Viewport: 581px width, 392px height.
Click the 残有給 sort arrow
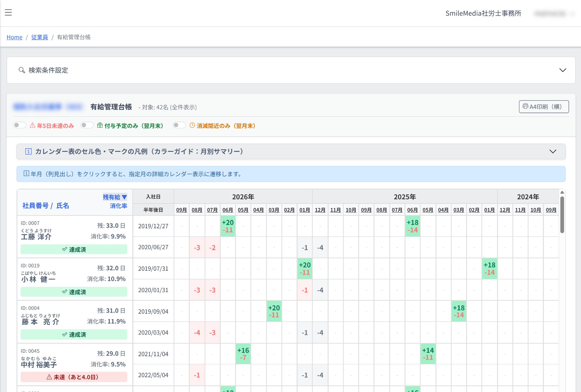[x=124, y=197]
